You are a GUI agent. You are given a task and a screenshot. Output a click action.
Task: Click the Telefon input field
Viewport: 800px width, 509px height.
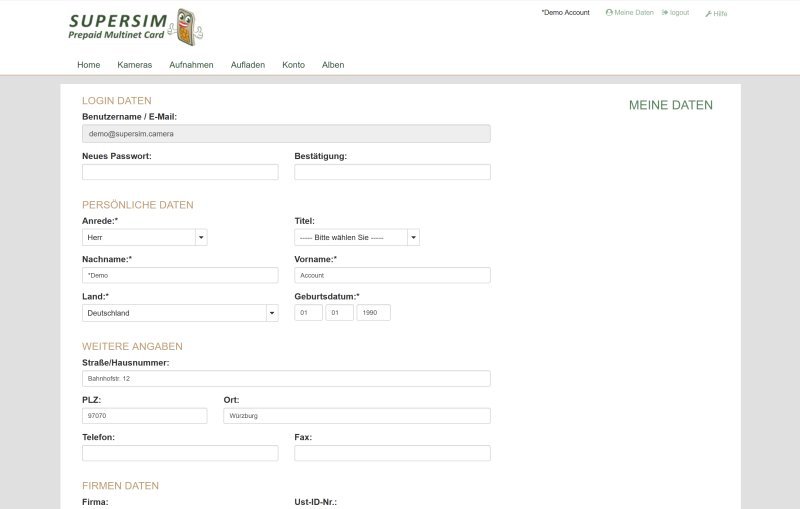point(180,453)
